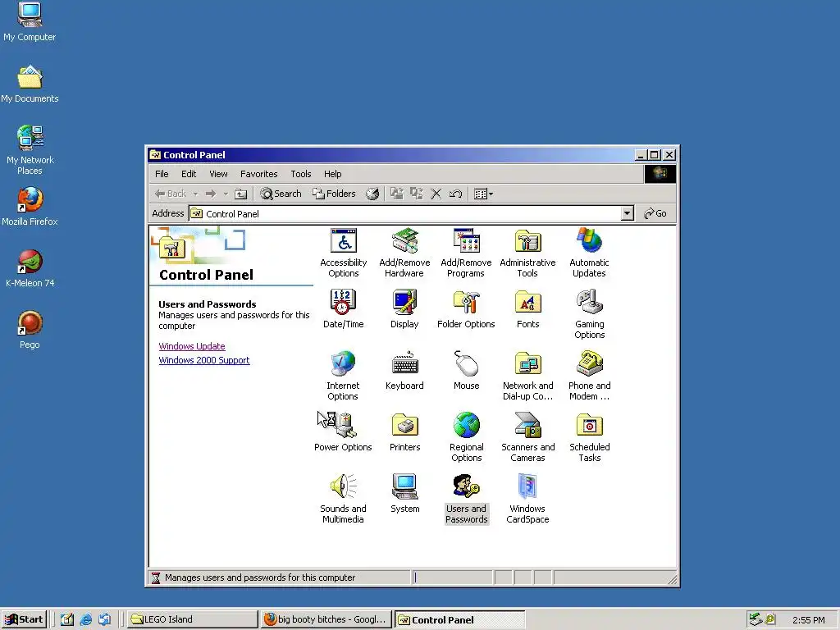840x630 pixels.
Task: Open Folder Options icon
Action: tap(466, 309)
